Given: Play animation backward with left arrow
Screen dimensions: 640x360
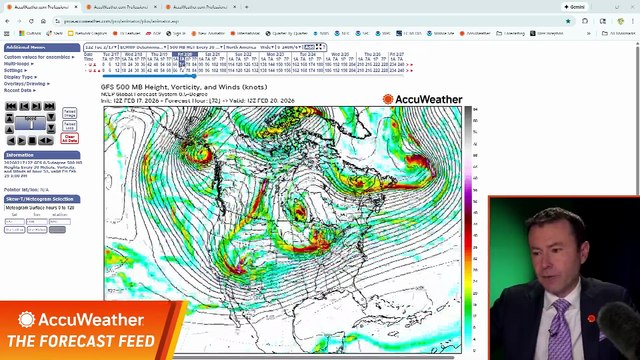Looking at the screenshot, I should (x=11, y=141).
